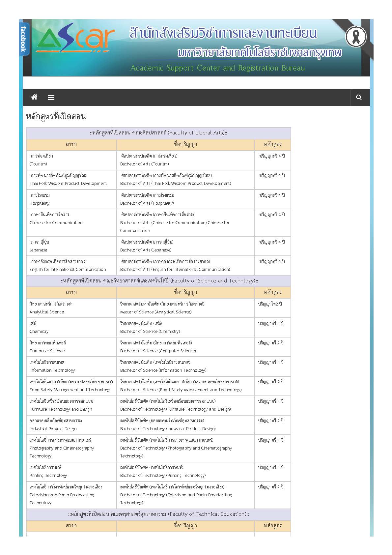392x555 pixels.
Task: Click the Academic Support Center banner title
Action: [218, 68]
